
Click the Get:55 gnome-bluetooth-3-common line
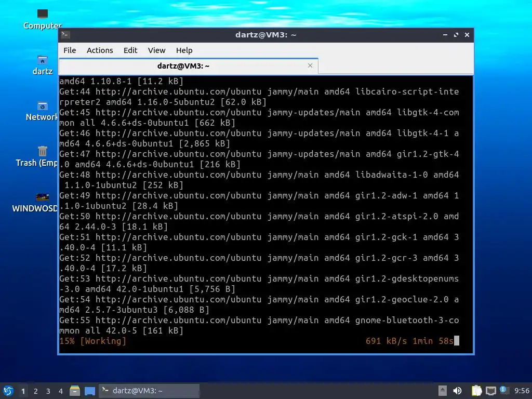coord(259,325)
